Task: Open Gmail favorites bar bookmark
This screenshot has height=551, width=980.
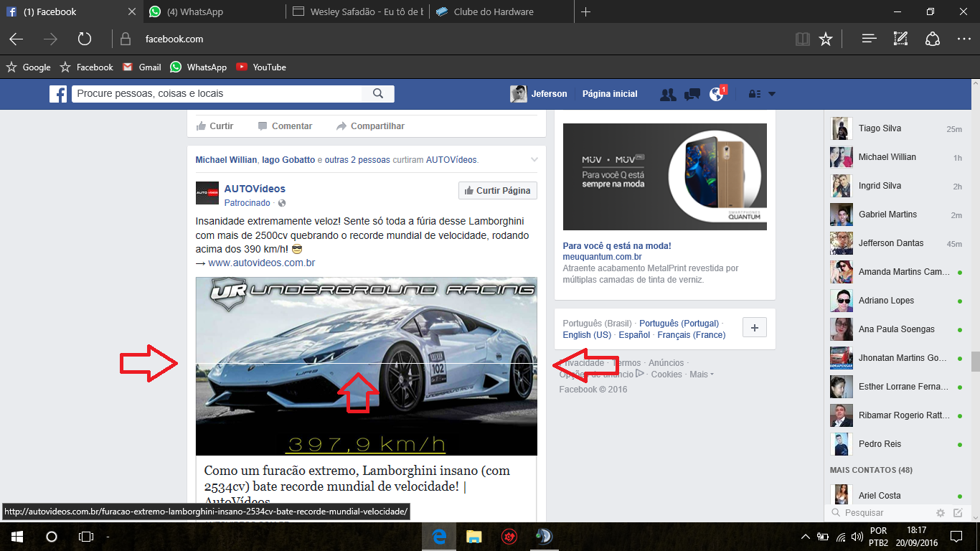Action: coord(142,67)
